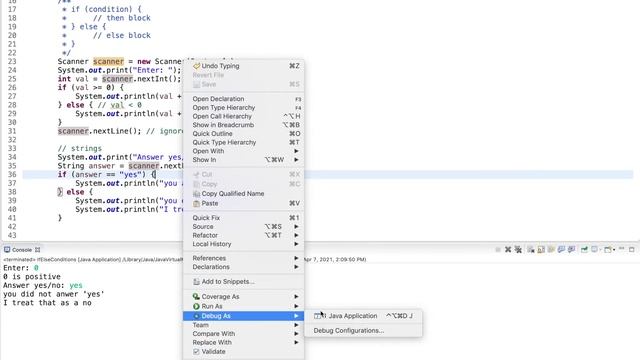Expand Local History submenu arrow
This screenshot has height=360, width=640.
(x=296, y=244)
